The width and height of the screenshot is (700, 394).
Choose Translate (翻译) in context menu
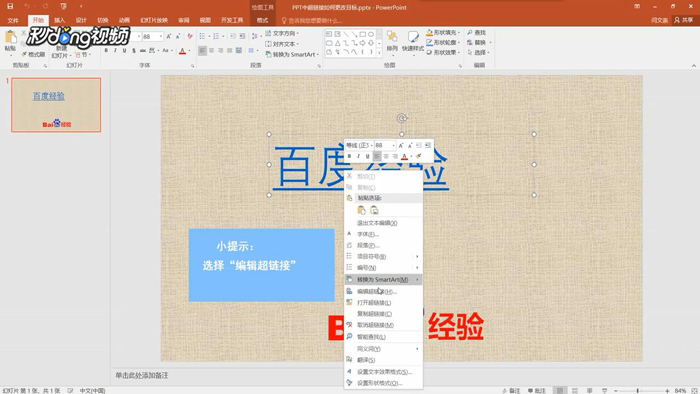(x=383, y=360)
